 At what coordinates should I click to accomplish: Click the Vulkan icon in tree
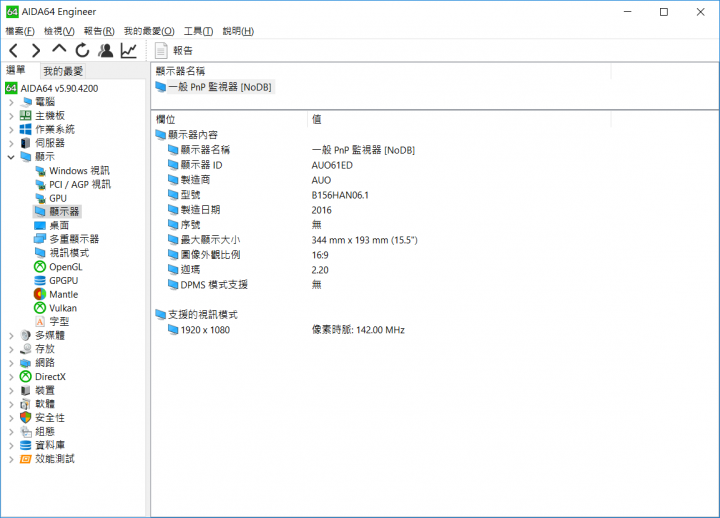[x=40, y=308]
